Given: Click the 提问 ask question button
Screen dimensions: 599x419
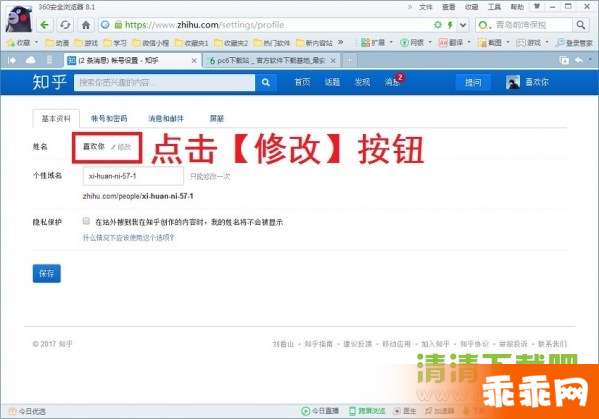Looking at the screenshot, I should pyautogui.click(x=473, y=82).
